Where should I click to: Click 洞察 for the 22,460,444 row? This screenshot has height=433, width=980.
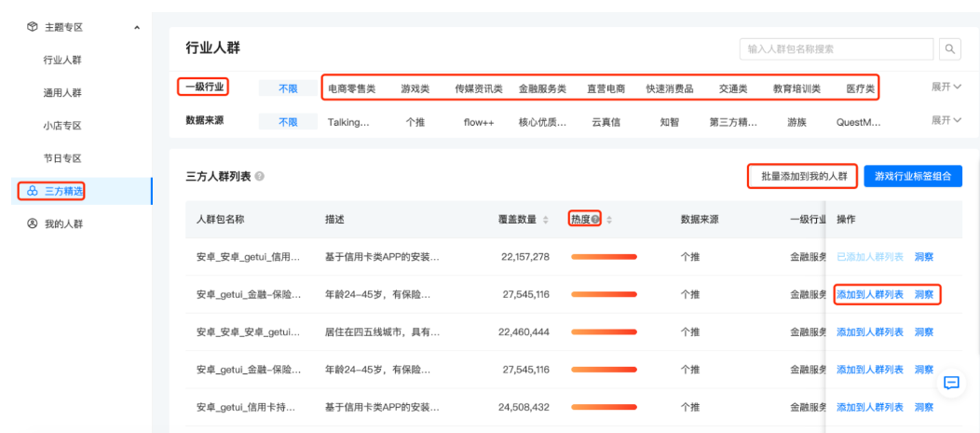pos(924,332)
